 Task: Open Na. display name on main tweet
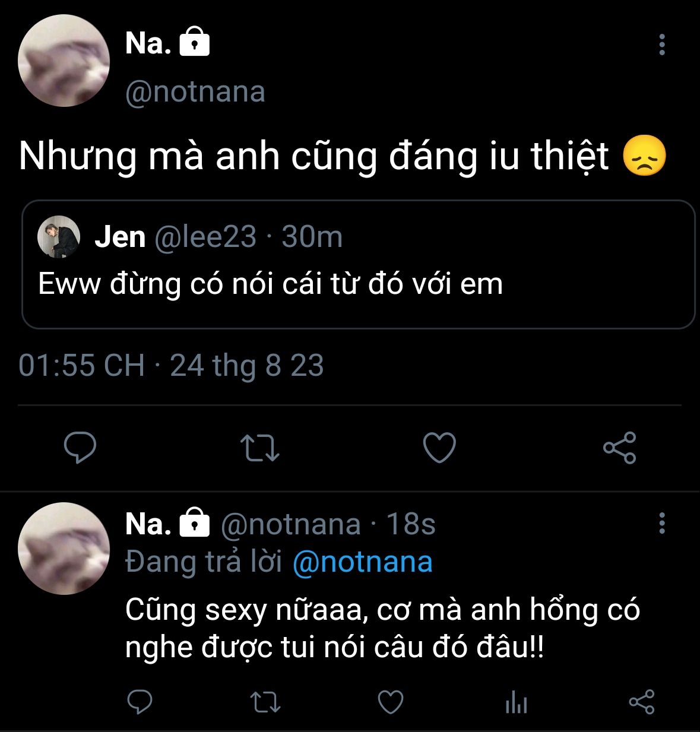tap(148, 43)
